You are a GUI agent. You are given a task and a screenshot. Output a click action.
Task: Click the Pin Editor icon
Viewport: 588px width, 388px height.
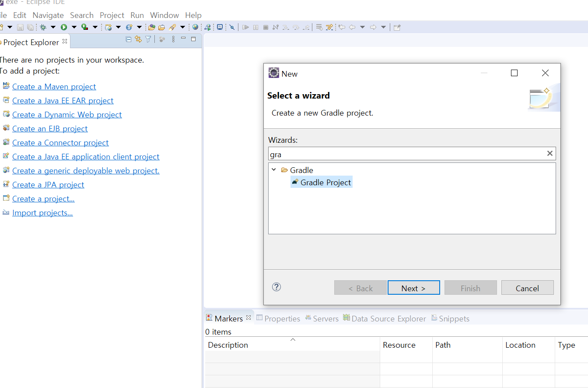click(397, 27)
